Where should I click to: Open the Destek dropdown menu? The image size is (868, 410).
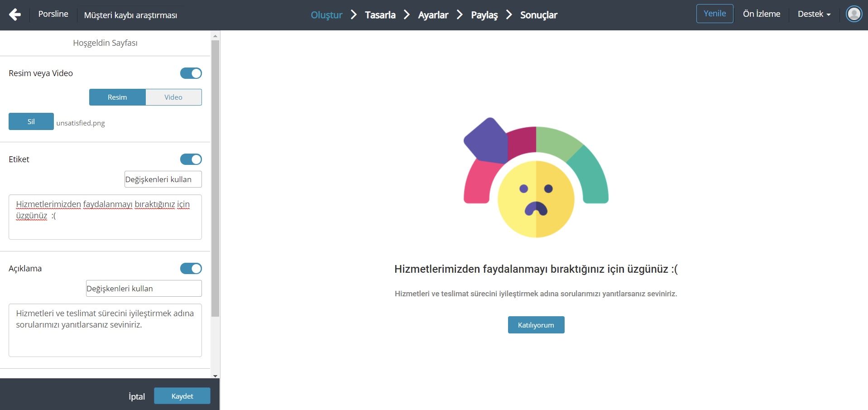tap(814, 14)
